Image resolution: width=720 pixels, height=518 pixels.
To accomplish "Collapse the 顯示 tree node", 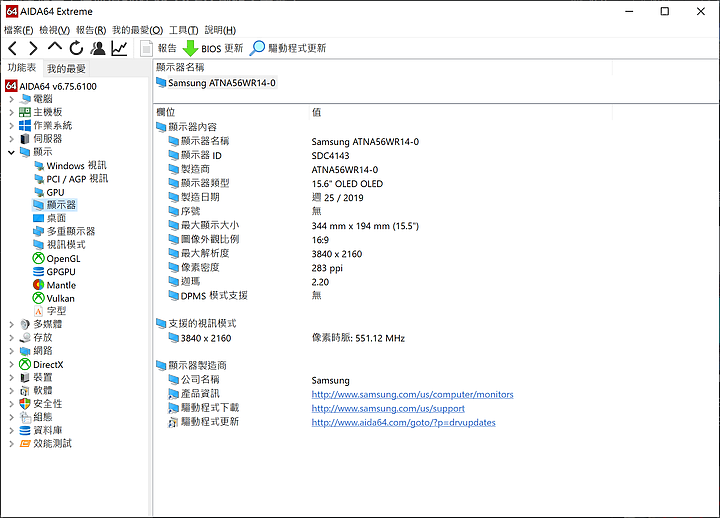I will coord(11,152).
